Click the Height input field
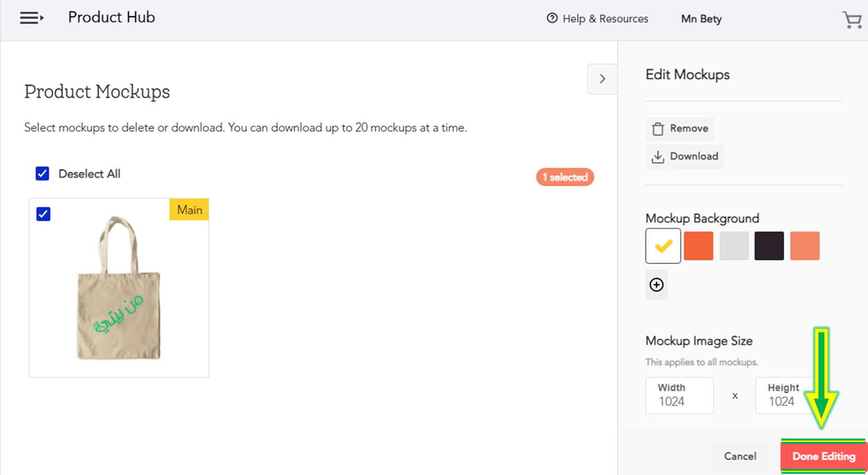The image size is (868, 475). (x=789, y=395)
